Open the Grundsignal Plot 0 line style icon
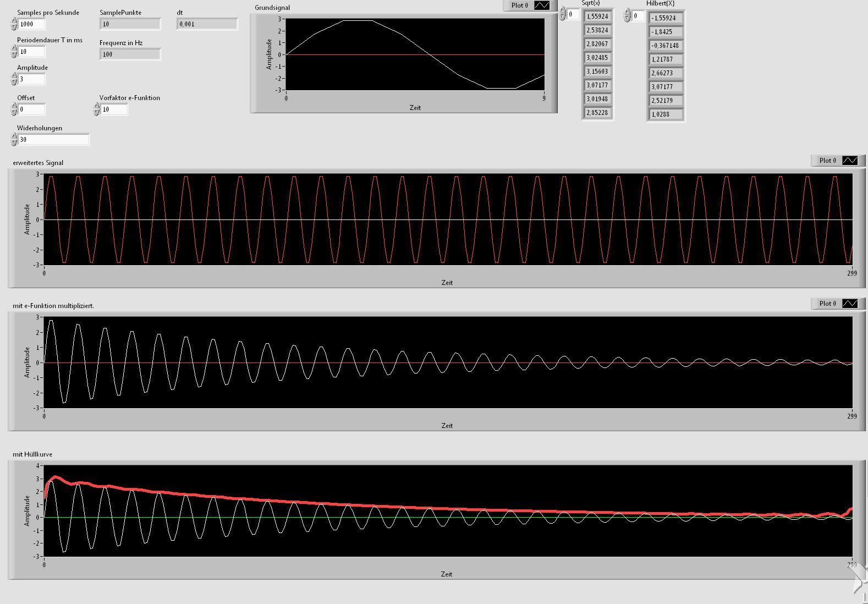This screenshot has height=604, width=868. [541, 6]
